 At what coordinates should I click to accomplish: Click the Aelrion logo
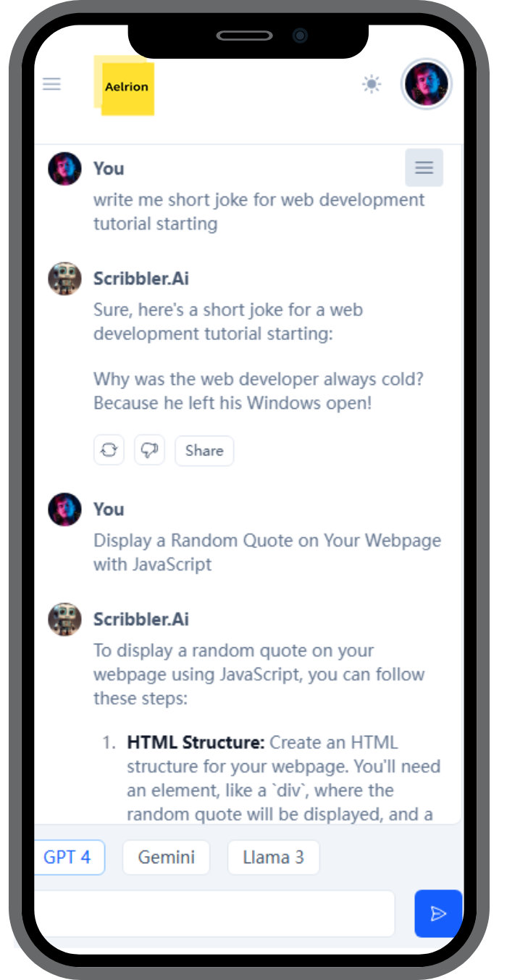[x=125, y=88]
